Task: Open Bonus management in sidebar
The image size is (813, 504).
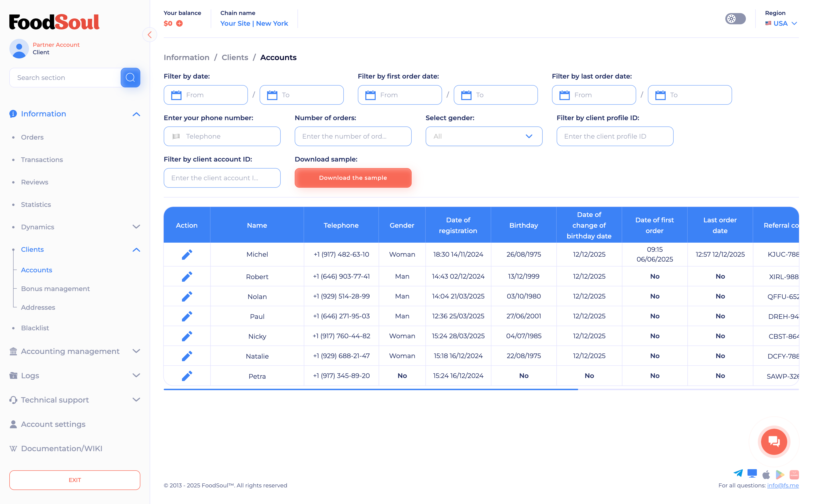Action: coord(55,289)
